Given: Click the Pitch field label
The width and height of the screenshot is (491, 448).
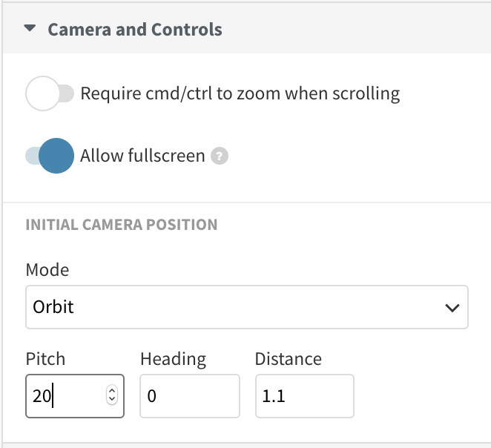Looking at the screenshot, I should [45, 359].
